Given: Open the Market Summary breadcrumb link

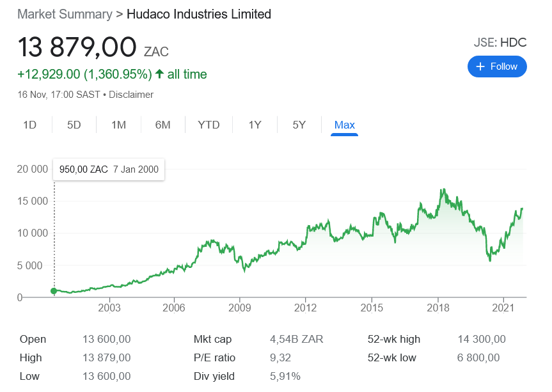Looking at the screenshot, I should [x=65, y=14].
